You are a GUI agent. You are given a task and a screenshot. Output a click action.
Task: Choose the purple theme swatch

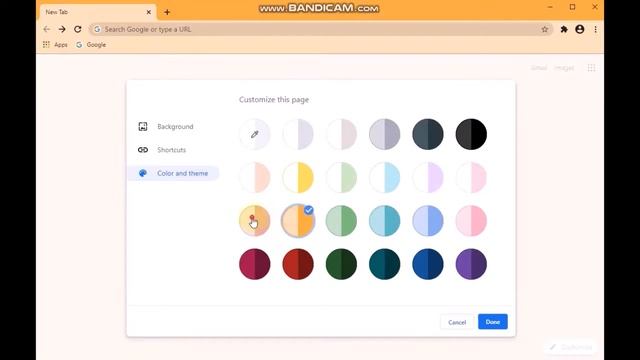(471, 264)
